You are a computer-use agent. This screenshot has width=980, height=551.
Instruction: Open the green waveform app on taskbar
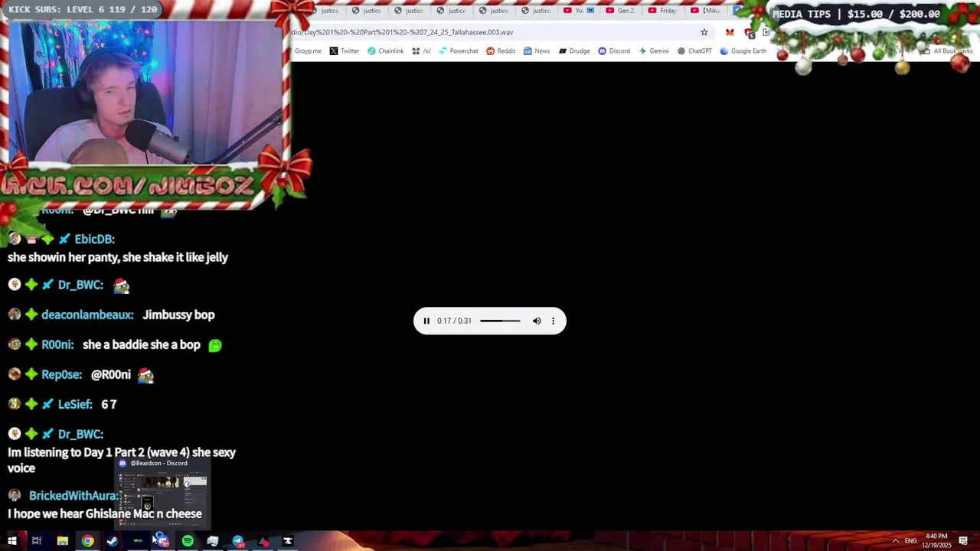(x=138, y=541)
